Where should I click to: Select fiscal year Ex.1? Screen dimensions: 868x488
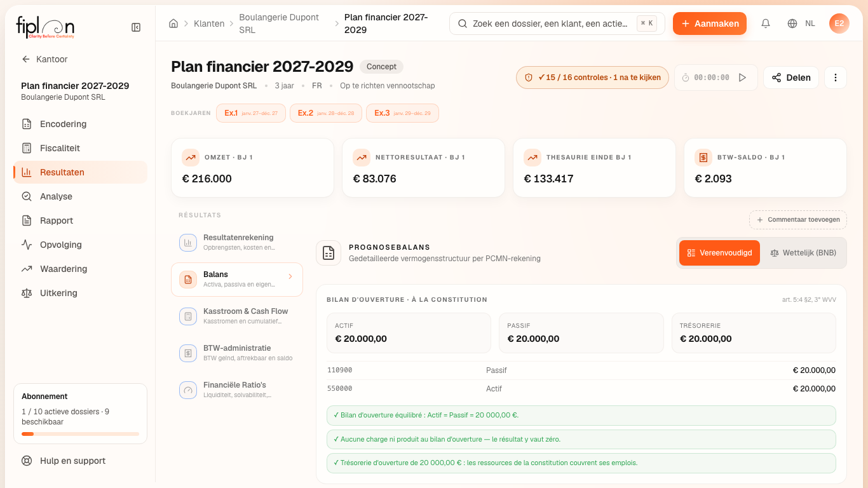pos(251,113)
